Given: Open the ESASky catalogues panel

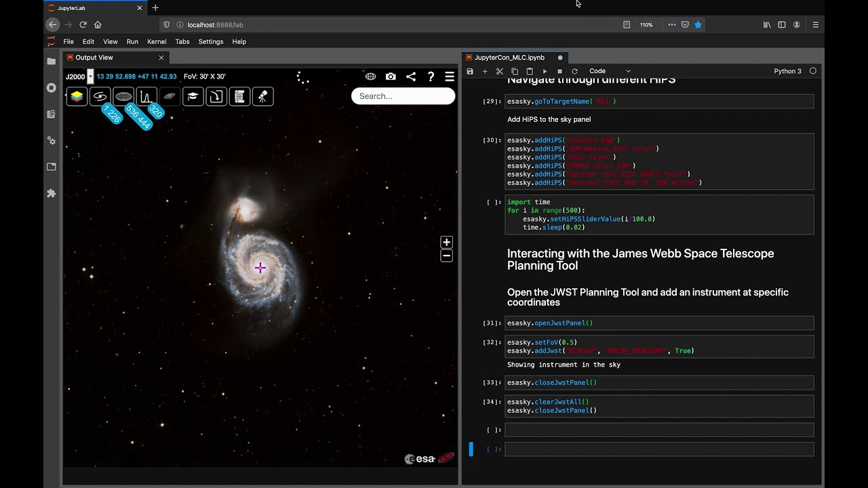Looking at the screenshot, I should coord(123,96).
